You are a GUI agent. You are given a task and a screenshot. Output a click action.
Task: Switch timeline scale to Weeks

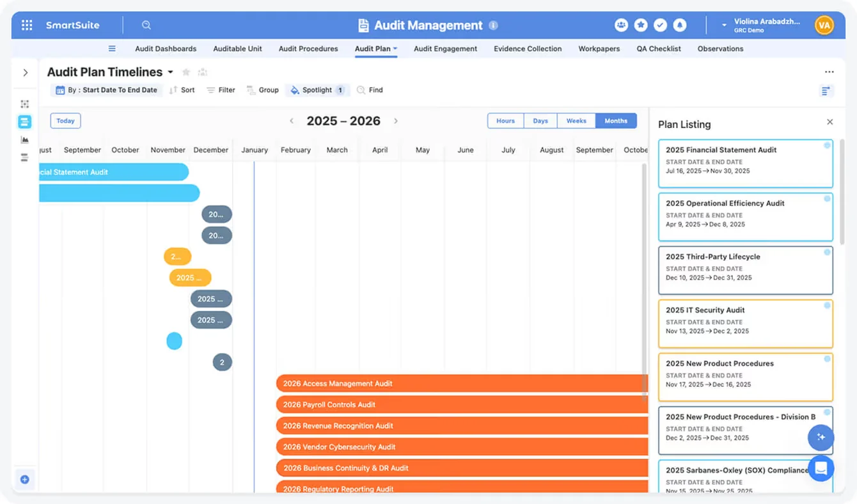click(x=576, y=121)
